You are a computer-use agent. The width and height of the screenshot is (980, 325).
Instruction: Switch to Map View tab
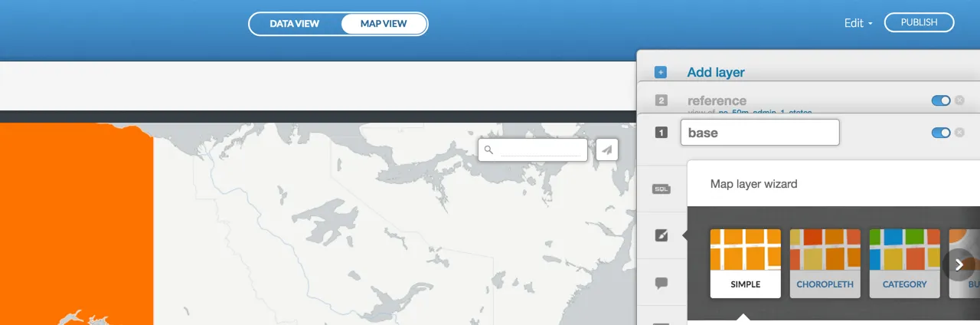coord(384,24)
